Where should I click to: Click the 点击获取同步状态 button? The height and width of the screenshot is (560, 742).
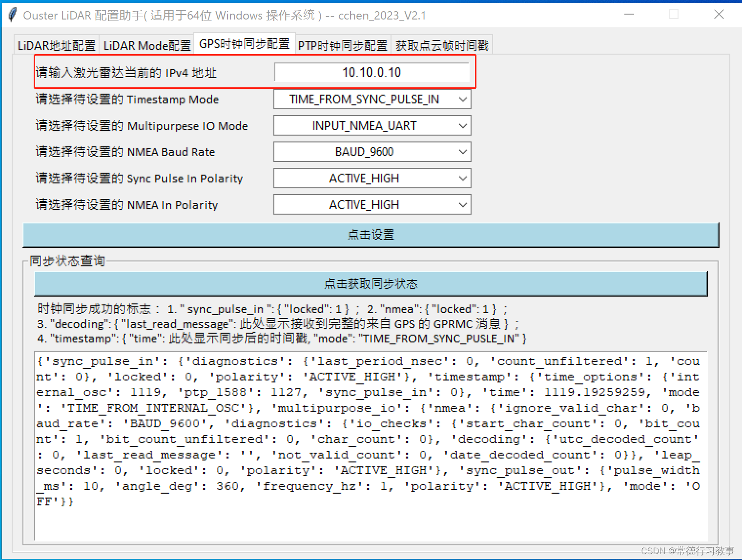tap(370, 283)
